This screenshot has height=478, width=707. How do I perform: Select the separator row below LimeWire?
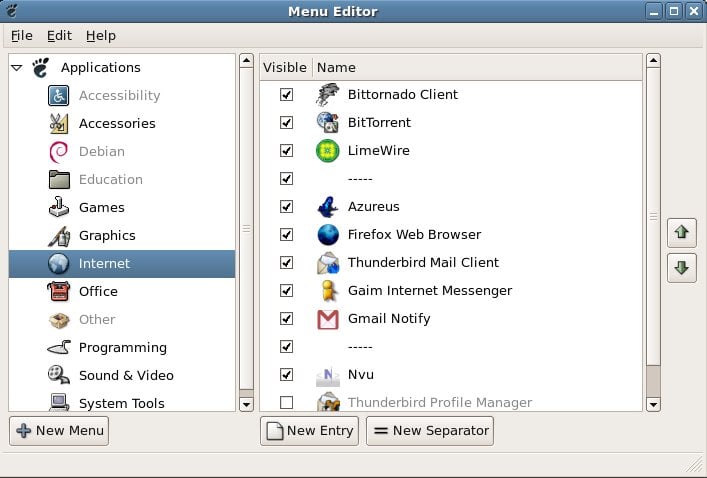pyautogui.click(x=451, y=179)
